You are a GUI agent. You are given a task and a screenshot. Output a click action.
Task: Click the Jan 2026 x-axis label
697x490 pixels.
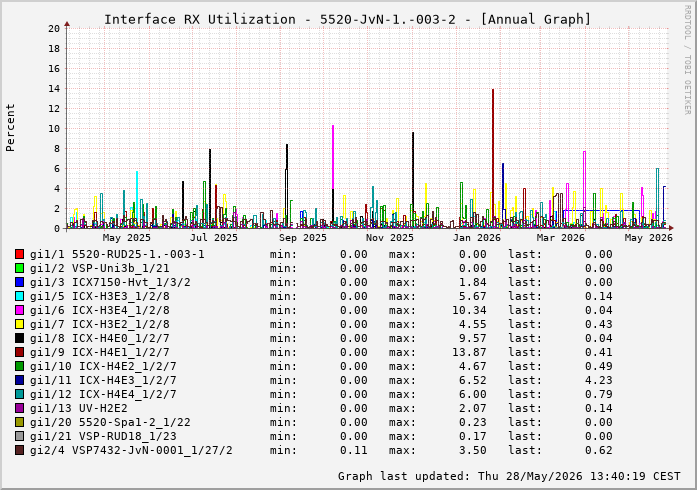(477, 238)
